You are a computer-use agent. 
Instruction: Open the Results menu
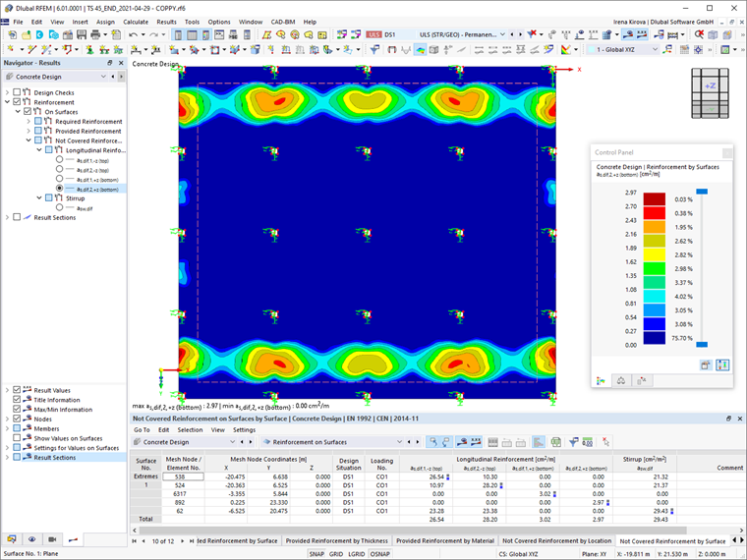pos(166,22)
